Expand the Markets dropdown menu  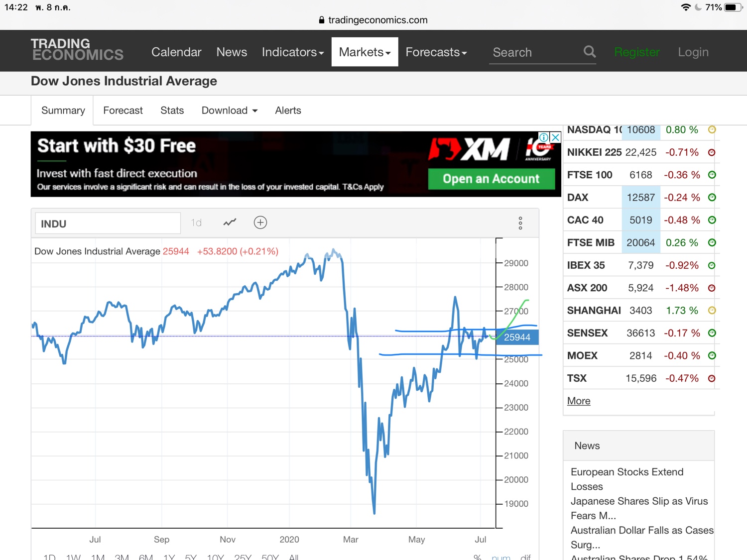pos(365,52)
